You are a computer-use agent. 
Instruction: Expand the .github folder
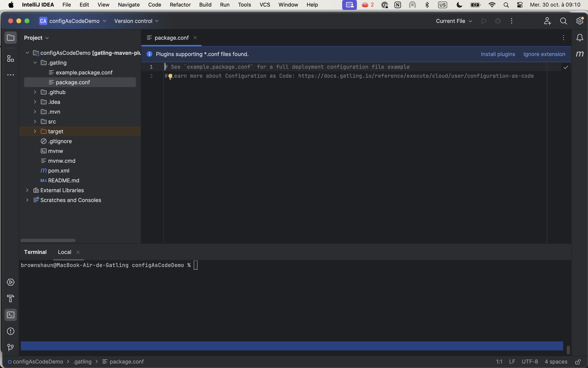tap(35, 92)
